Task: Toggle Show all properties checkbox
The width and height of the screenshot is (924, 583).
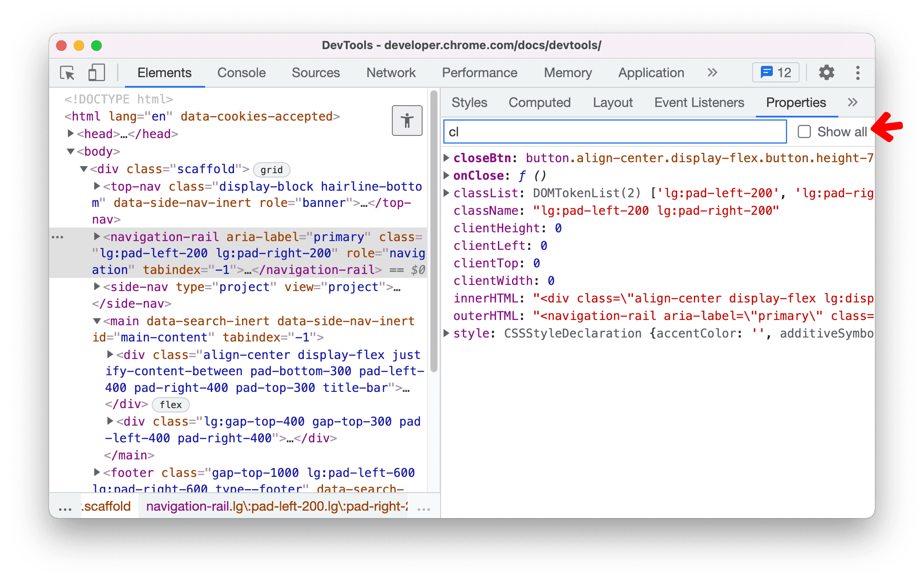Action: pos(804,131)
